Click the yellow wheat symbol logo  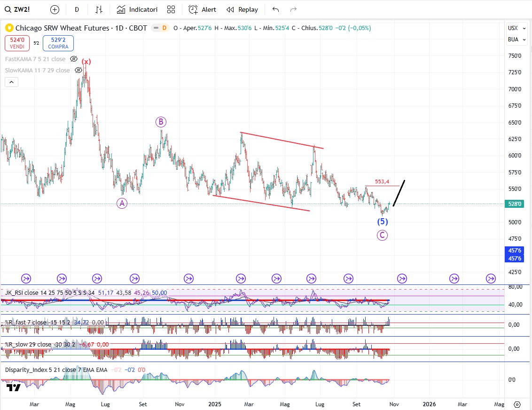click(9, 28)
